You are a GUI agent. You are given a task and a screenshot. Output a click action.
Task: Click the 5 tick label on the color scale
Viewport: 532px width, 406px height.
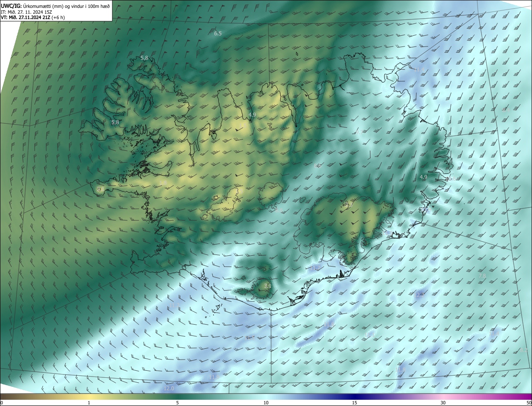click(x=177, y=403)
